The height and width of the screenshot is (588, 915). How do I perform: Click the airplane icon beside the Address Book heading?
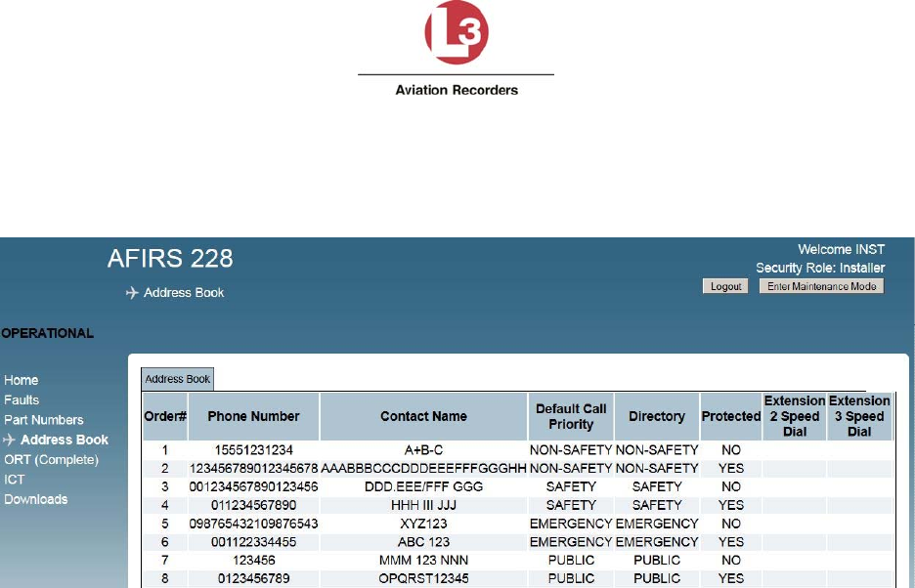(x=133, y=292)
